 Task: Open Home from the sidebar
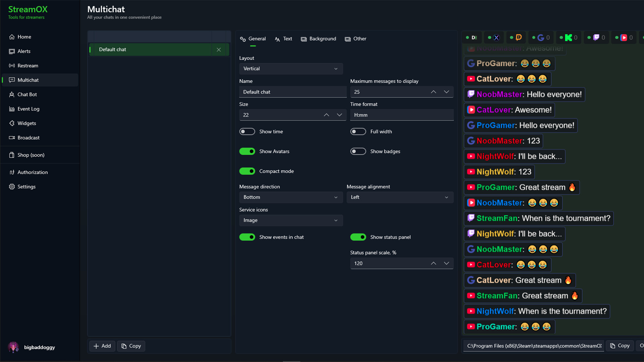click(40, 37)
